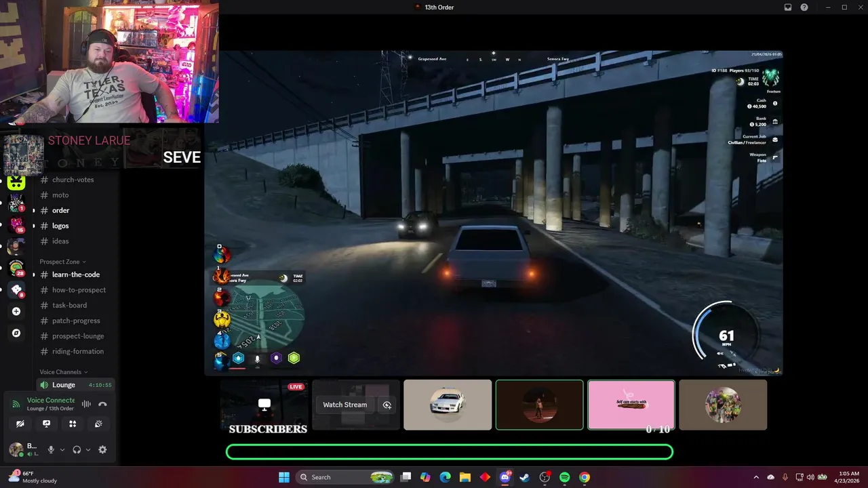Open the patch-progress channel

pyautogui.click(x=75, y=321)
